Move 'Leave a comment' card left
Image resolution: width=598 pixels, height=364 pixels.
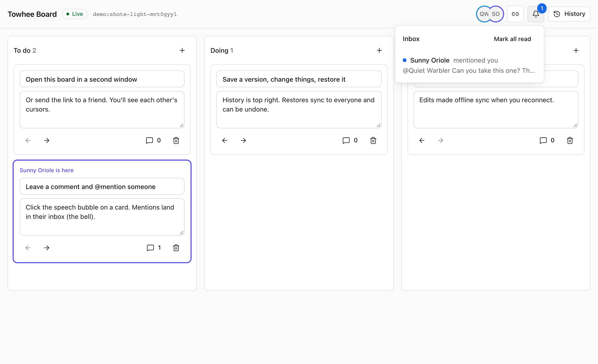[x=28, y=248]
